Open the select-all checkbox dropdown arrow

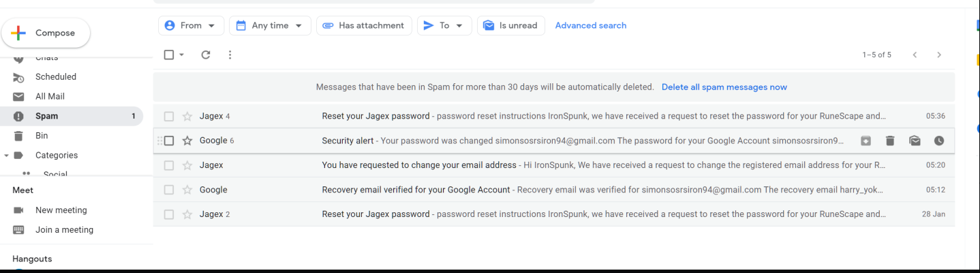coord(182,55)
